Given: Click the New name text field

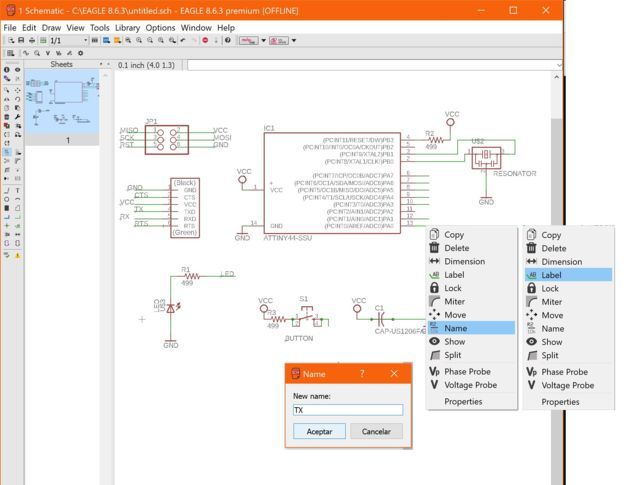Looking at the screenshot, I should click(348, 410).
